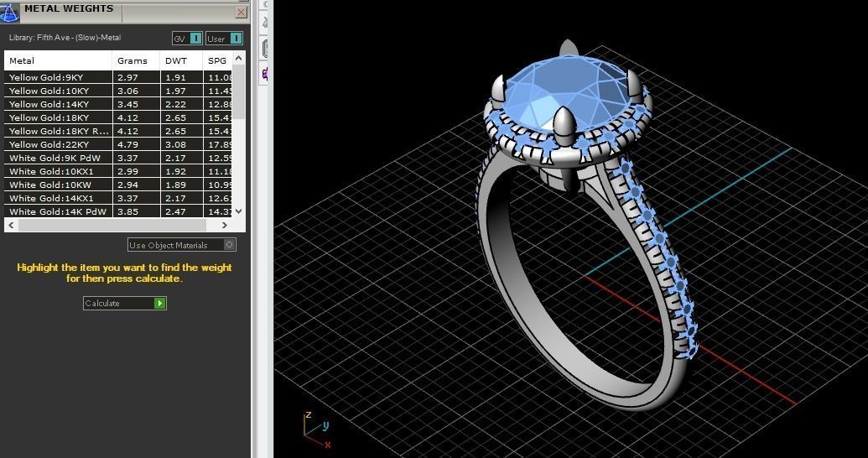Select the White Gold:9K PdW row

118,158
